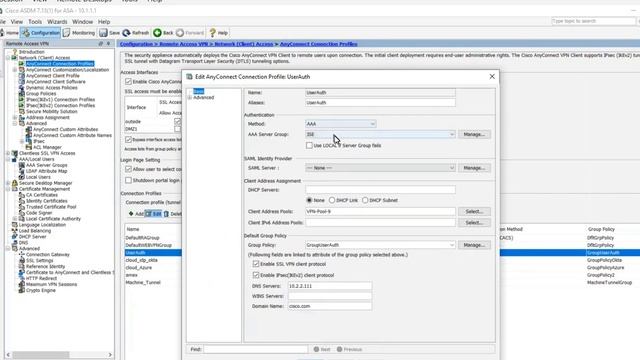Open LDAP Attribute Map tree node
The image size is (640, 360).
pos(47,171)
